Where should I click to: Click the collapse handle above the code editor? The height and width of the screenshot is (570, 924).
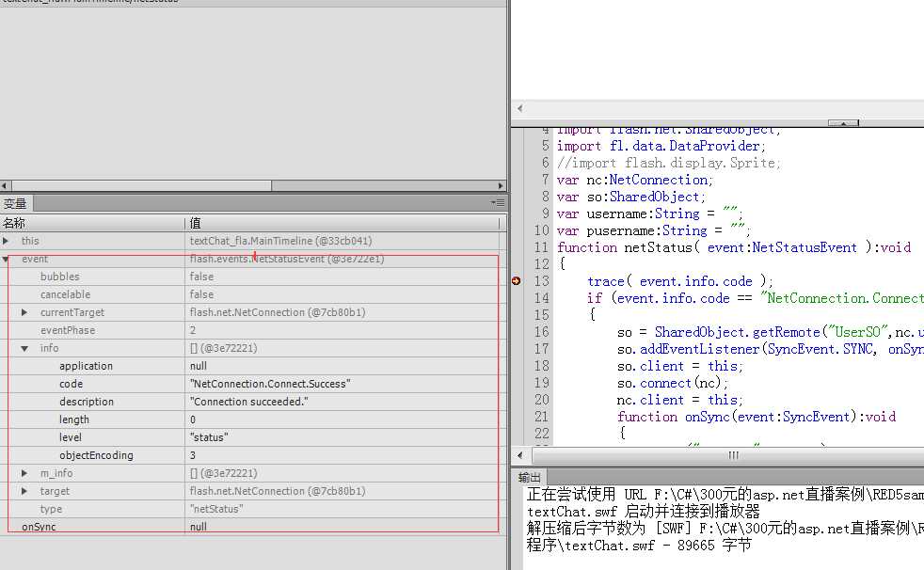[x=843, y=122]
